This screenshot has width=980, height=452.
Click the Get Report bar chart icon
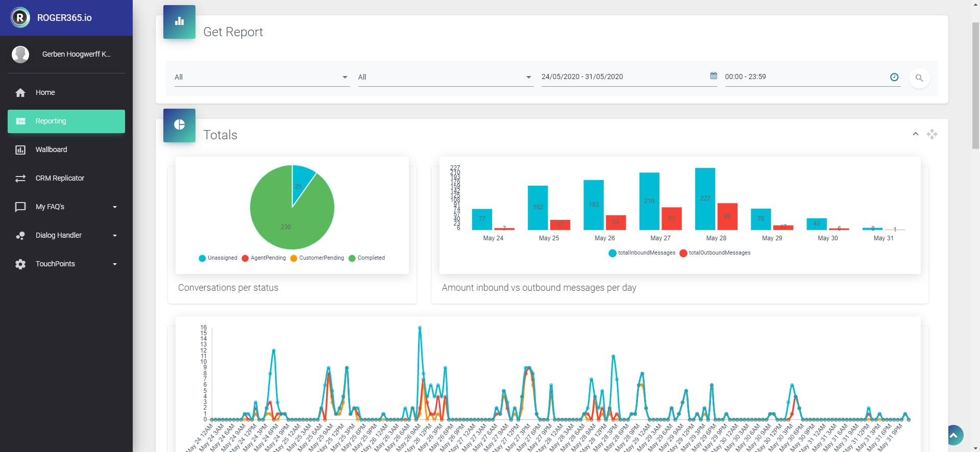pos(179,21)
